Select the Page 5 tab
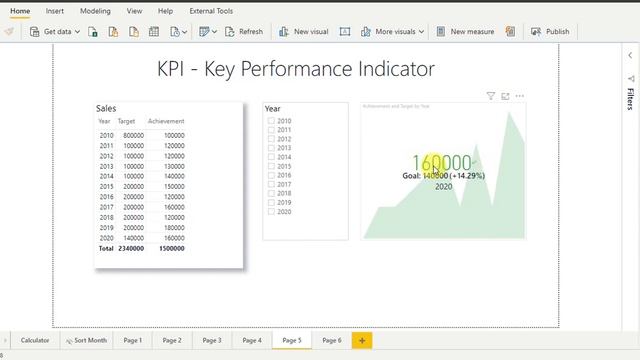The height and width of the screenshot is (360, 640). tap(292, 340)
